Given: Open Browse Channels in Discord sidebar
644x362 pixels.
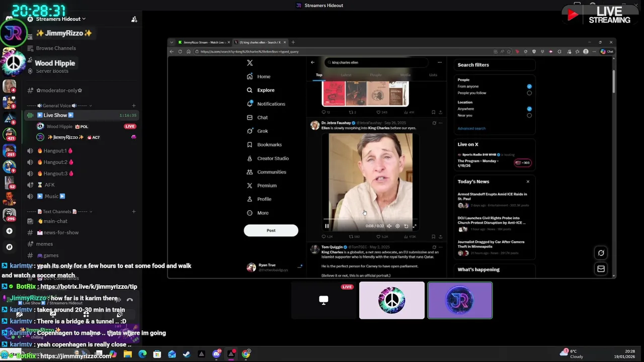Looking at the screenshot, I should tap(56, 48).
